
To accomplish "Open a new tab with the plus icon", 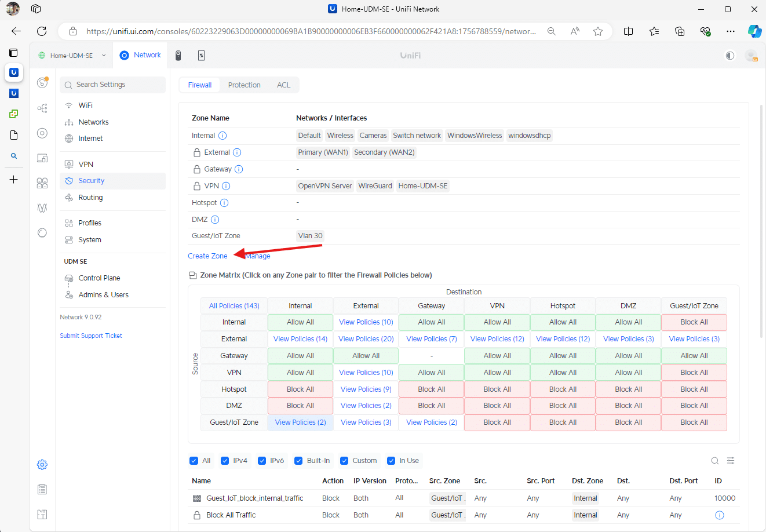I will click(14, 180).
